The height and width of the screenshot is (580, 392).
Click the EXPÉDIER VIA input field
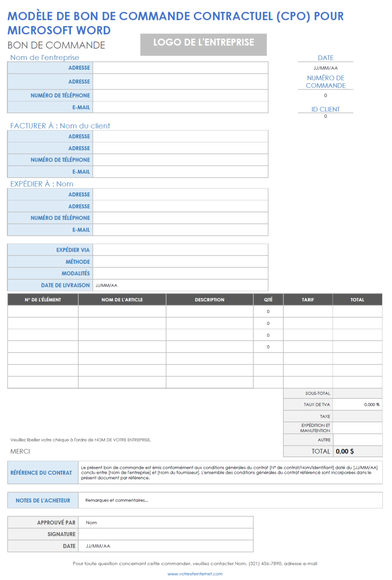tap(180, 250)
